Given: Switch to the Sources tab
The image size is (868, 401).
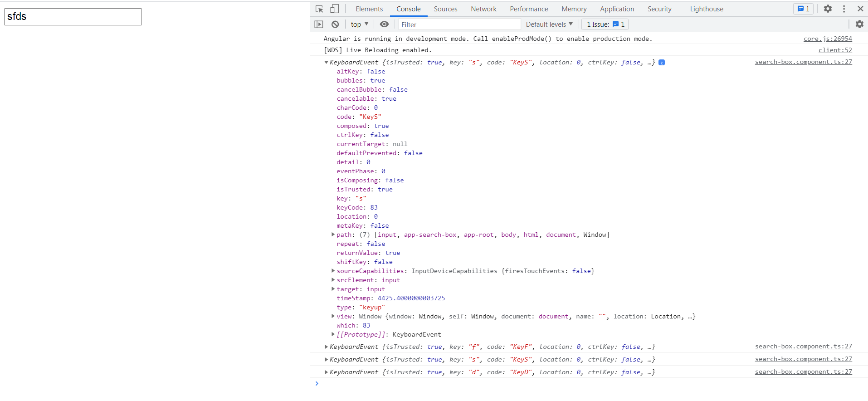Looking at the screenshot, I should (x=445, y=9).
